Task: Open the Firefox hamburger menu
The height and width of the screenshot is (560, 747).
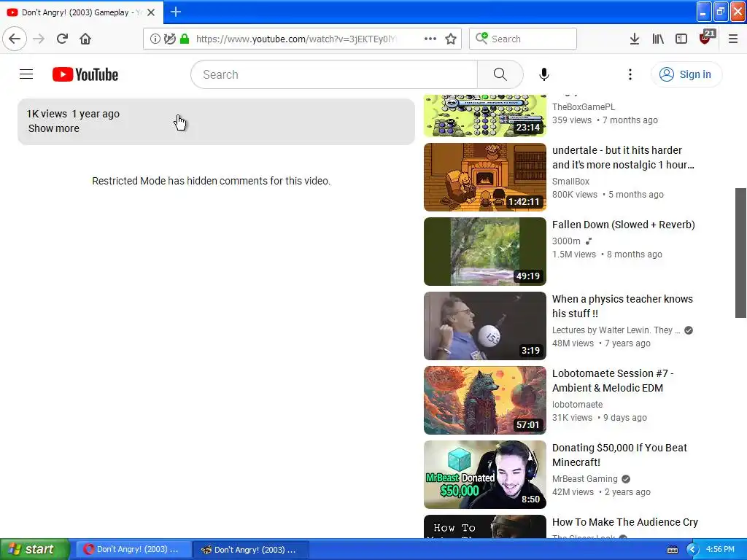Action: [733, 39]
